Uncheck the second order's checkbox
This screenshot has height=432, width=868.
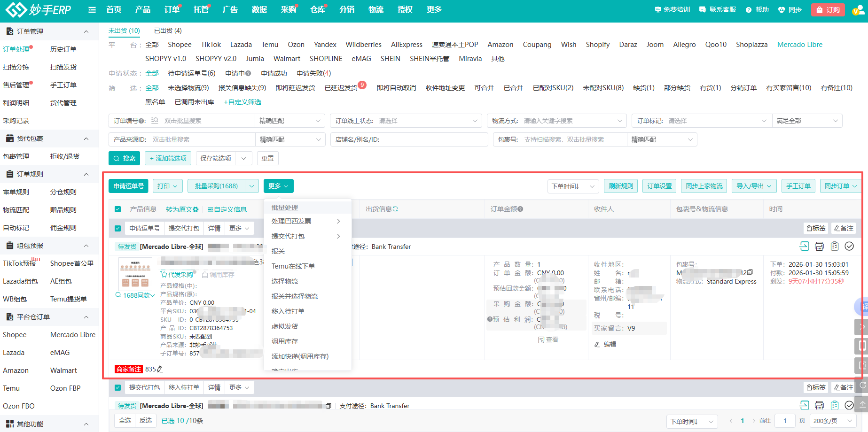(x=118, y=388)
